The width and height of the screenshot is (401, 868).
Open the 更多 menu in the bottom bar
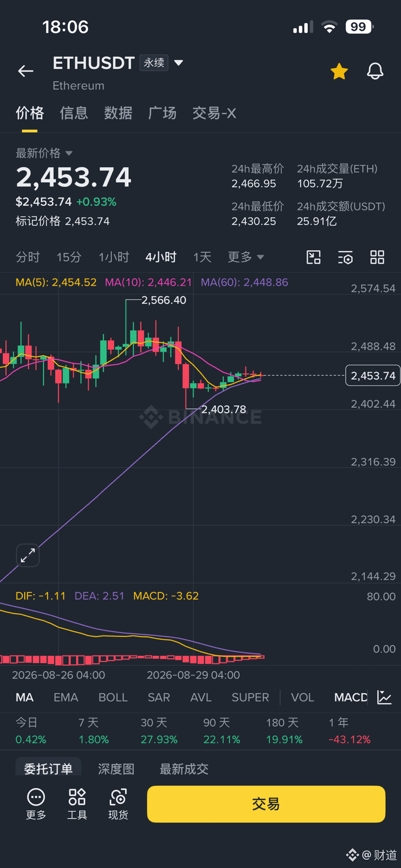[36, 804]
